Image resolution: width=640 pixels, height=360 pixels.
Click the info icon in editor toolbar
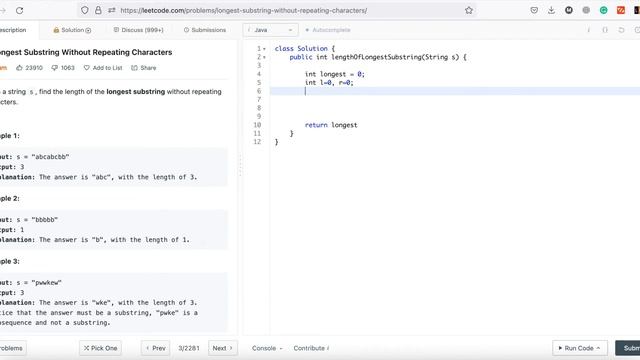click(589, 30)
